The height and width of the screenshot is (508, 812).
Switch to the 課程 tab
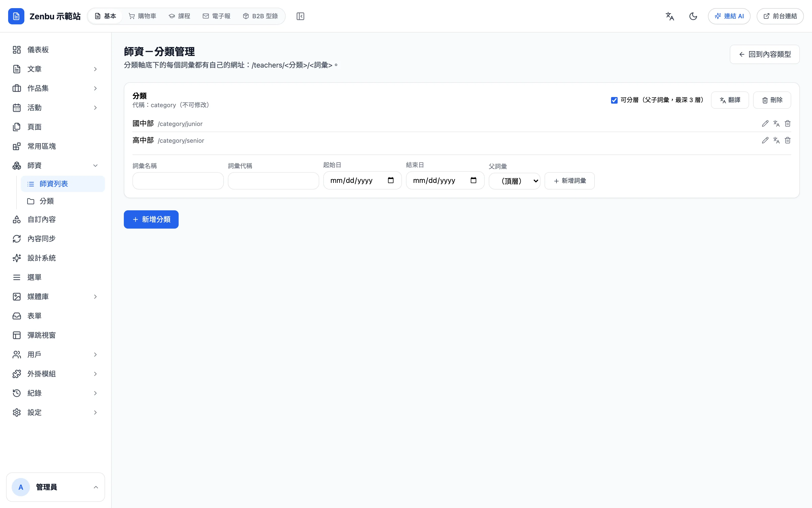click(x=179, y=16)
